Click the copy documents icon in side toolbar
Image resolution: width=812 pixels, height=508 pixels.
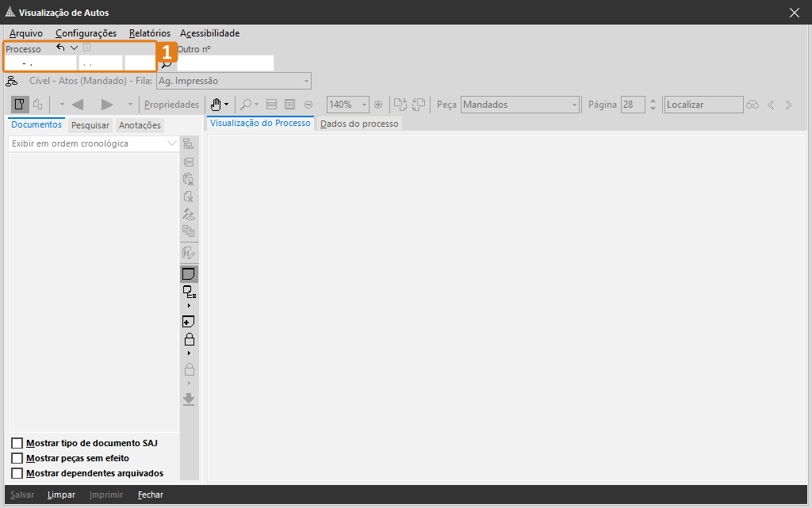point(189,231)
